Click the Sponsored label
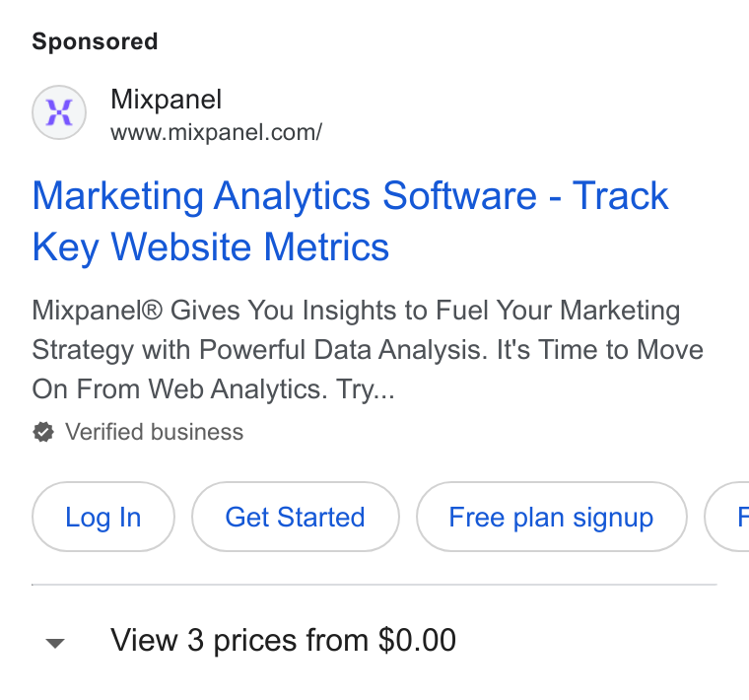 [95, 41]
